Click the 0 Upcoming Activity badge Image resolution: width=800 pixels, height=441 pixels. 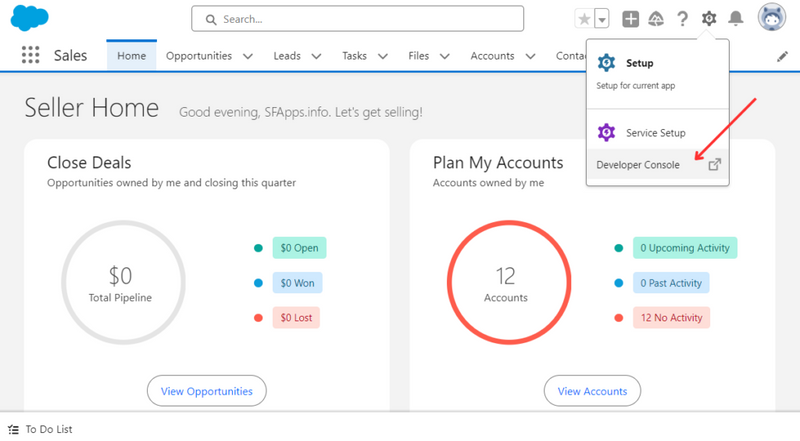pos(685,248)
